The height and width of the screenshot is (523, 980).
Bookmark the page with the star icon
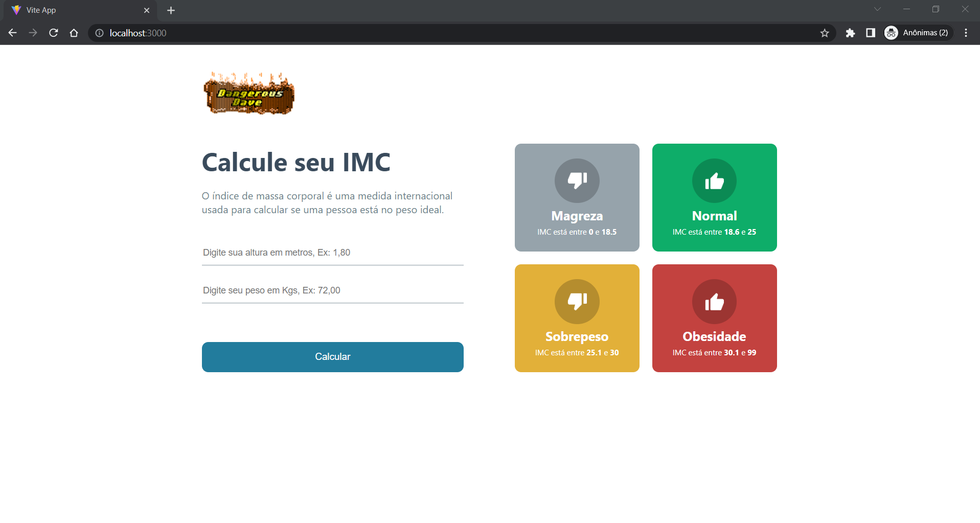825,33
